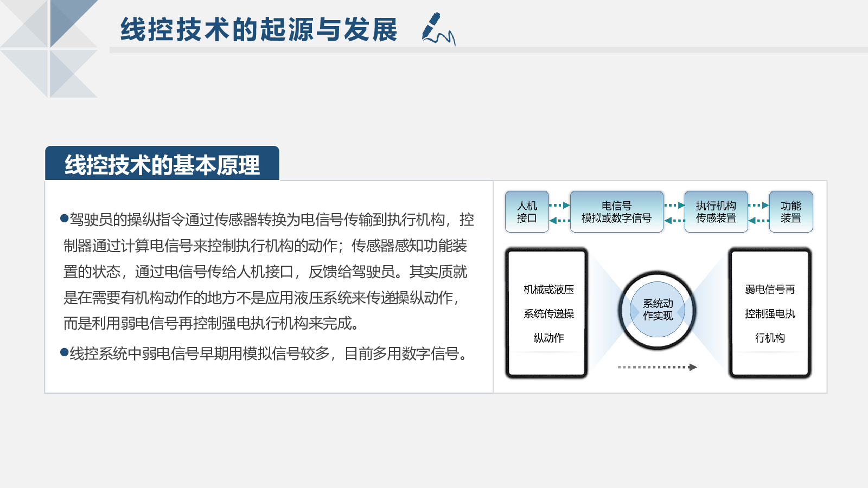Click the triangle pattern decoration graphic at corner
868x488 pixels.
coord(49,49)
